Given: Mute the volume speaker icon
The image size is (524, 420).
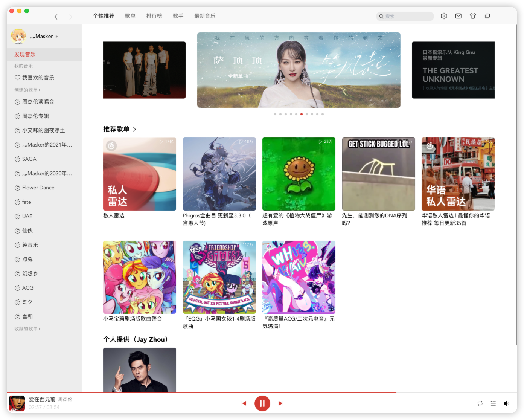Looking at the screenshot, I should 507,403.
